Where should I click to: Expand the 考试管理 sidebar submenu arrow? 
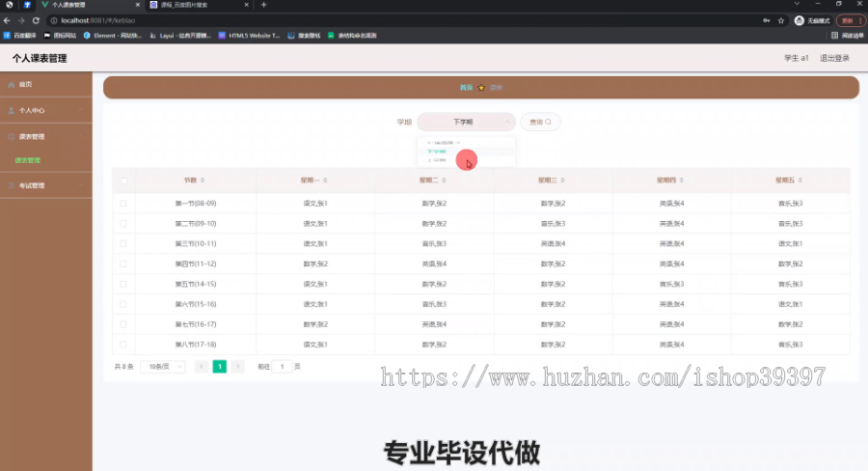81,185
